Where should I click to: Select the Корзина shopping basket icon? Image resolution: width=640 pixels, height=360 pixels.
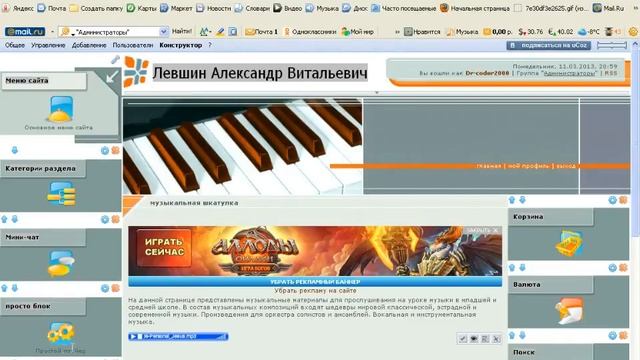(569, 242)
